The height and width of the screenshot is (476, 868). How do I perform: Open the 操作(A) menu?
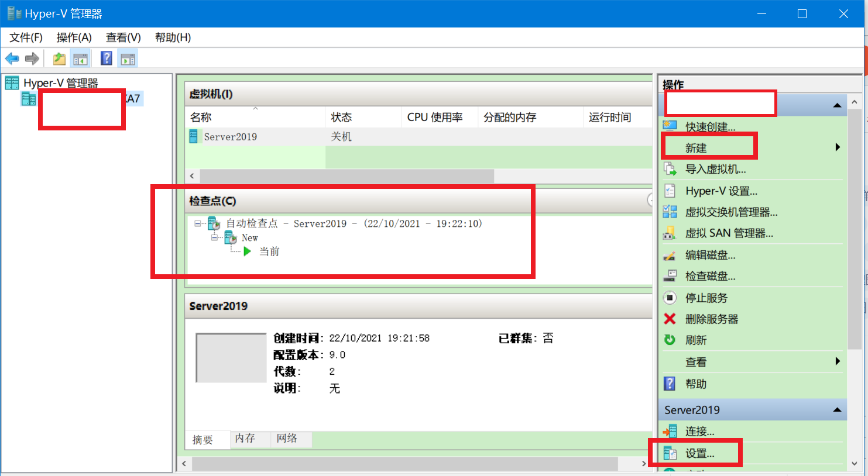click(x=74, y=37)
